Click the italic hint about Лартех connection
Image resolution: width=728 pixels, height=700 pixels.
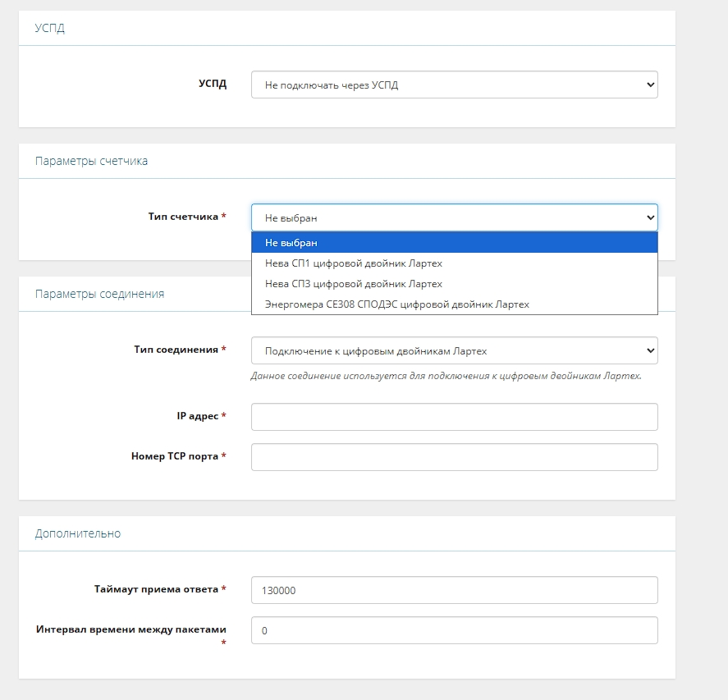446,376
